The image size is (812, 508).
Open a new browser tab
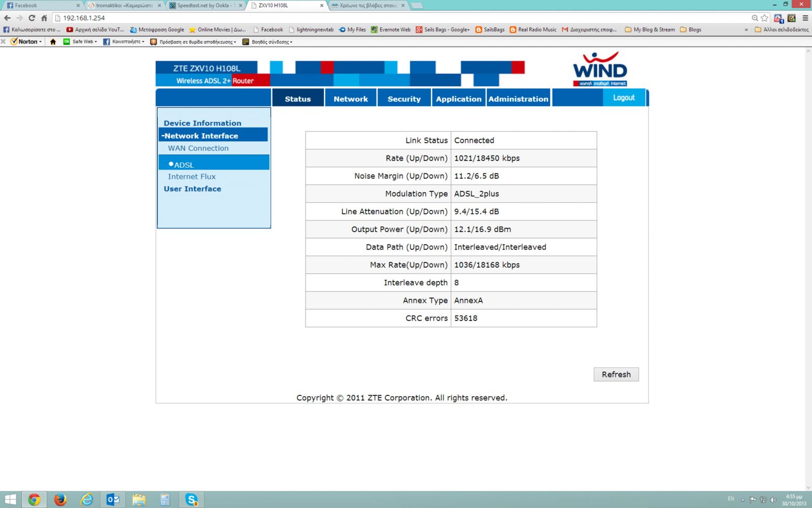417,6
